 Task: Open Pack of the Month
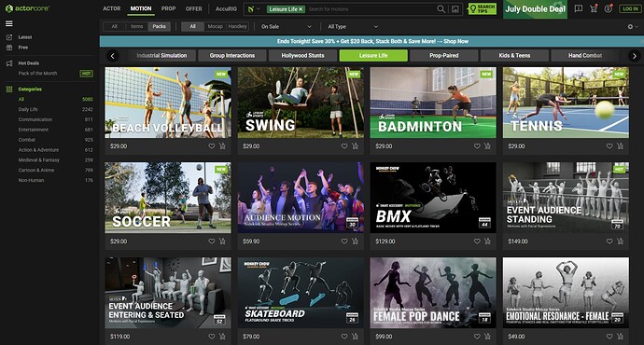(x=37, y=73)
